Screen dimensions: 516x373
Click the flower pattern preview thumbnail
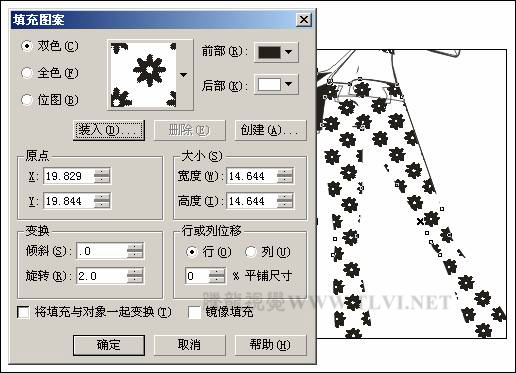143,75
